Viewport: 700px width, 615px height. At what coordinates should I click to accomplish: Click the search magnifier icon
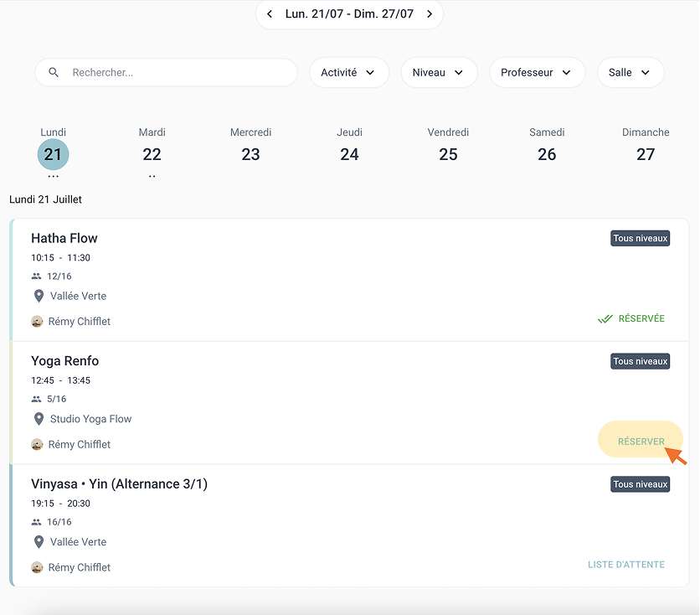[x=54, y=72]
